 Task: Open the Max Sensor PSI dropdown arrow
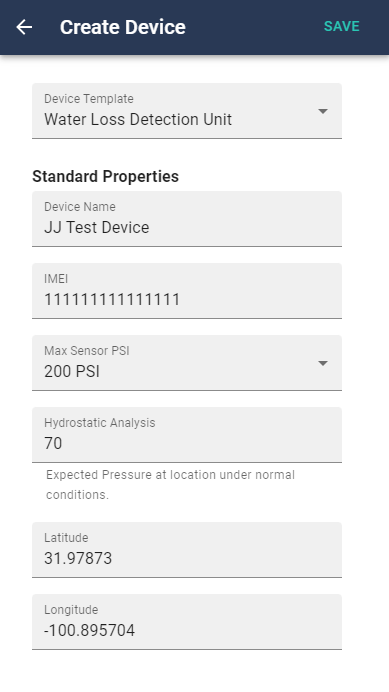(x=323, y=363)
